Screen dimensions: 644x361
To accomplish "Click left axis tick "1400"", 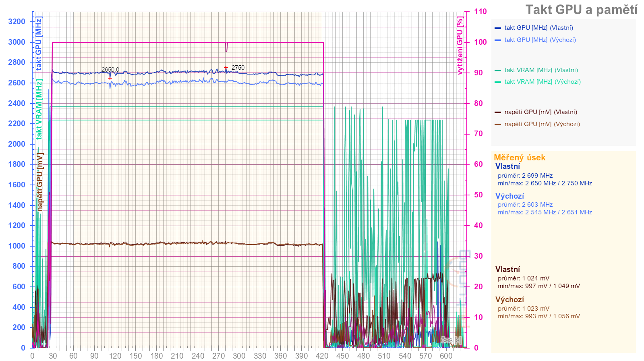I will (17, 205).
